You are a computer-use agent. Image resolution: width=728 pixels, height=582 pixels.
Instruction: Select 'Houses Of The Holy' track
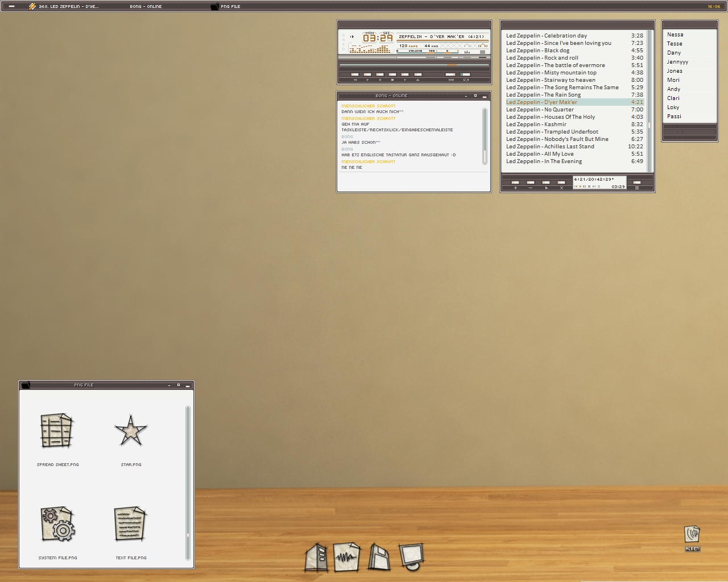(x=574, y=117)
